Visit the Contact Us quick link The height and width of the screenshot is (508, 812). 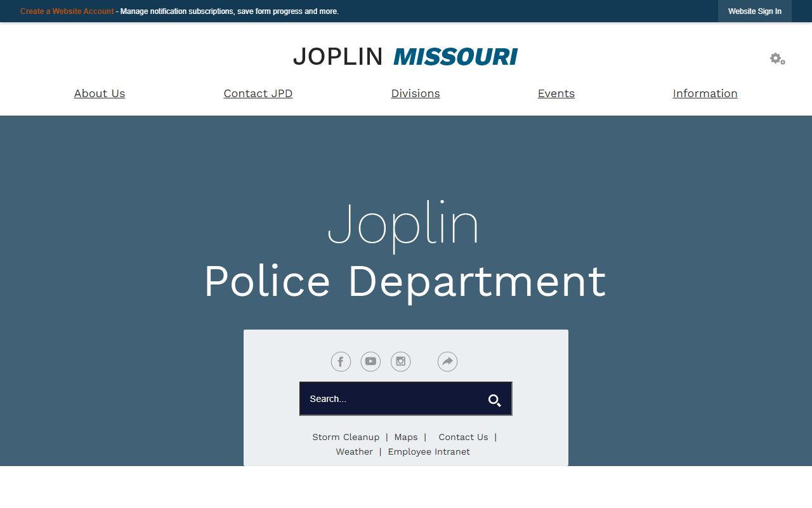tap(463, 437)
